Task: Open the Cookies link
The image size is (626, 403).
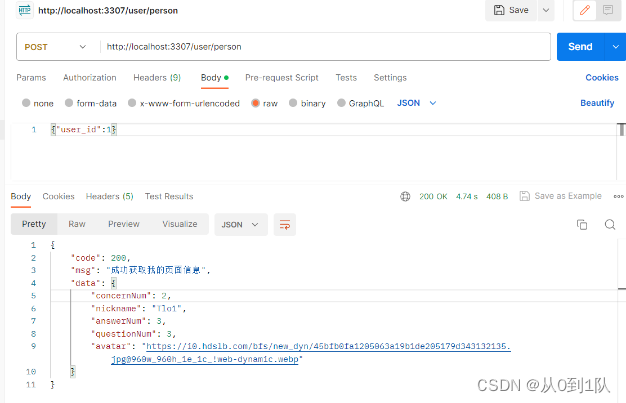Action: [x=602, y=77]
